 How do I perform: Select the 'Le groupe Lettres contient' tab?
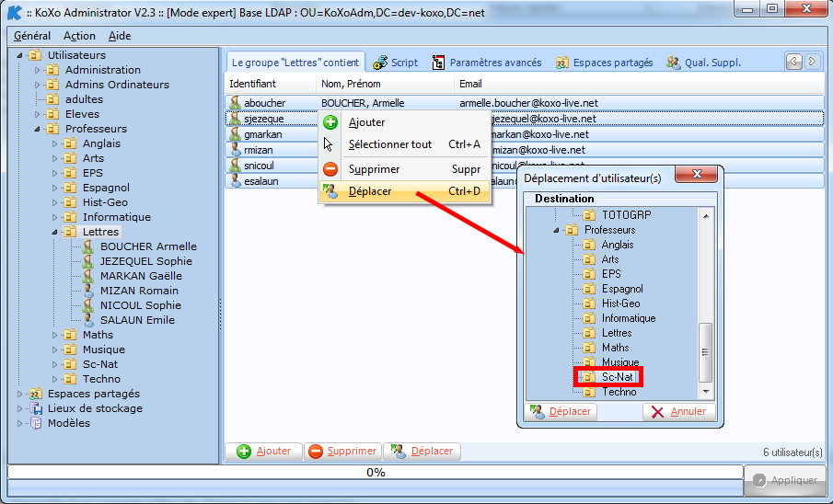click(x=295, y=63)
